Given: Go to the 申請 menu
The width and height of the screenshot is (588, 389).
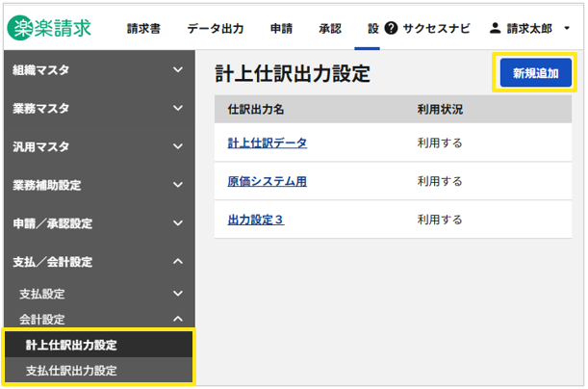Looking at the screenshot, I should [x=281, y=29].
